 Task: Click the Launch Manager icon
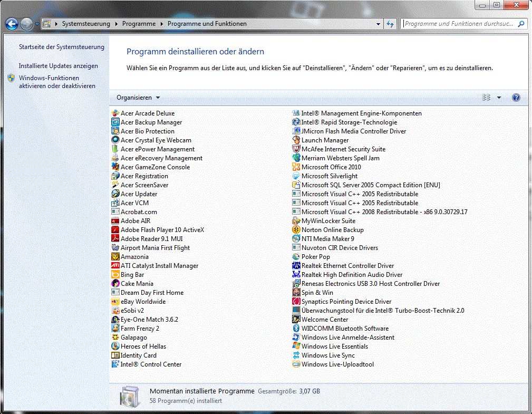point(296,140)
